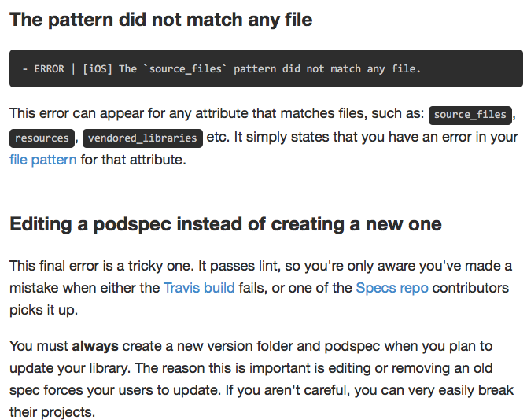The image size is (527, 420).
Task: Click the closing words "their projects."
Action: coord(53,412)
